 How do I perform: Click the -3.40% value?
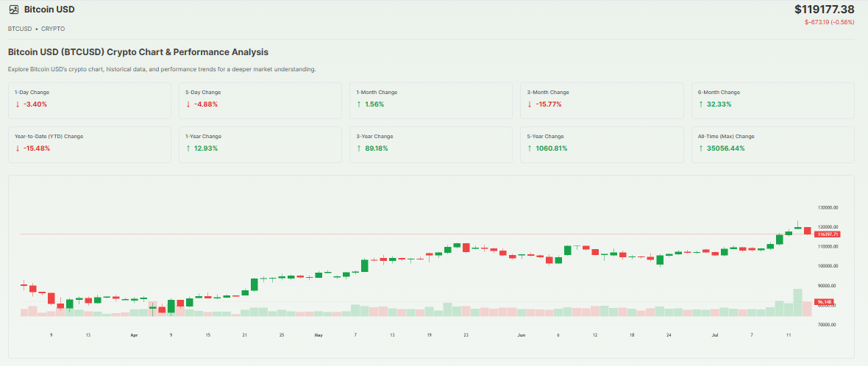pyautogui.click(x=35, y=104)
